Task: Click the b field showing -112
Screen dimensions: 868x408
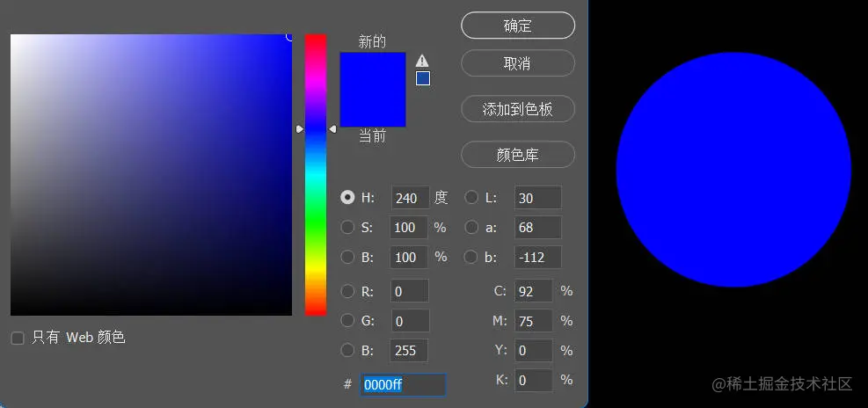Action: [x=538, y=257]
